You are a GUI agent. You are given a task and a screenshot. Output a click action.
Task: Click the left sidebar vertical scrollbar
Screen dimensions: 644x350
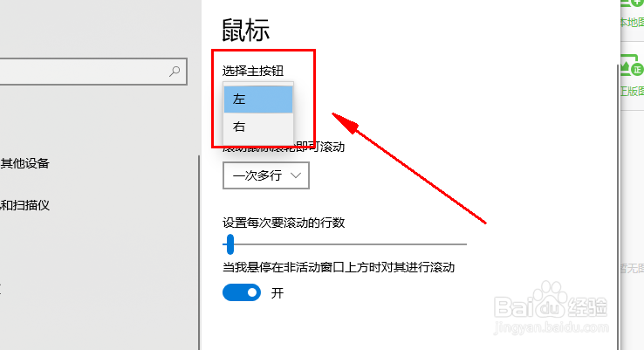(x=199, y=252)
